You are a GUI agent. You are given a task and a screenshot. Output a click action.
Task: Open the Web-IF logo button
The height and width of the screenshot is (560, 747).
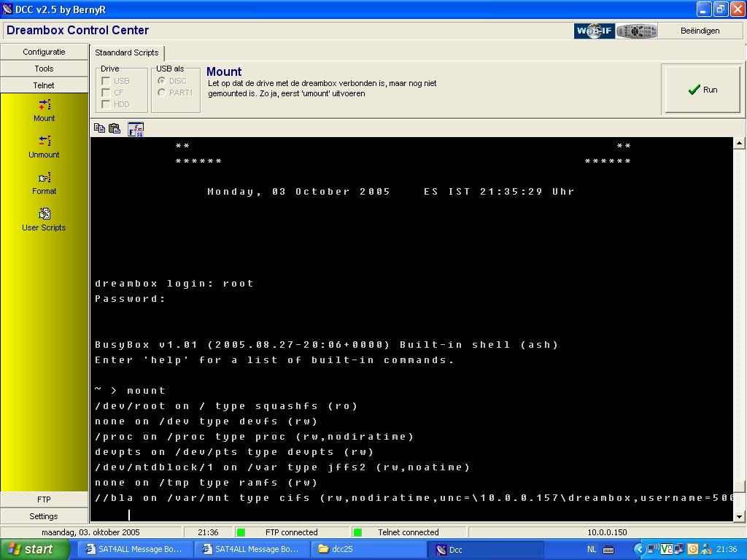click(x=594, y=31)
